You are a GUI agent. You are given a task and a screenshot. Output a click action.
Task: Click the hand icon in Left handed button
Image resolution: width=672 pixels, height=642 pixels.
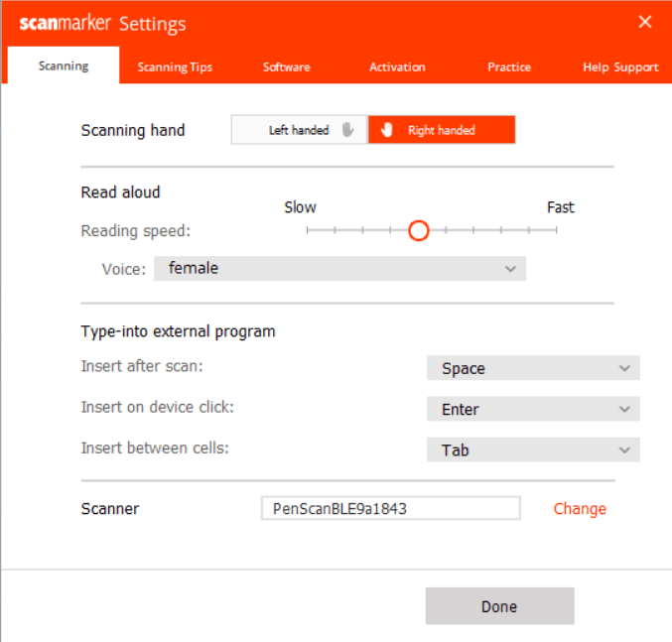[347, 130]
